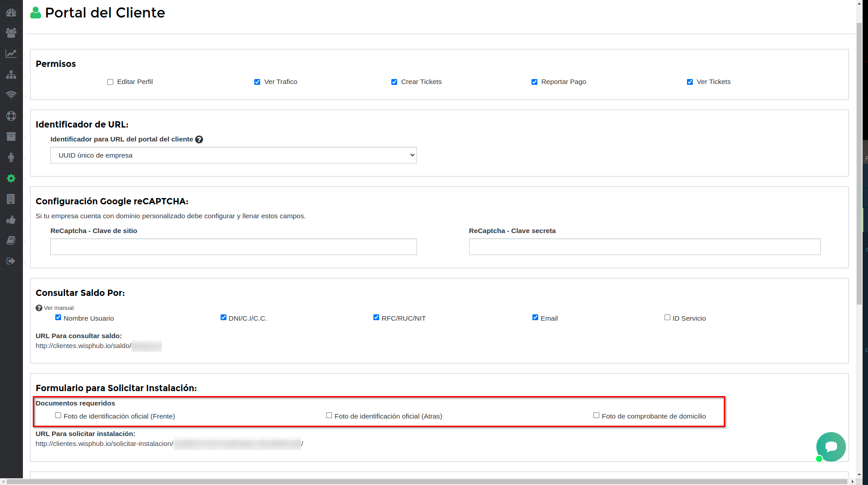The image size is (868, 485).
Task: Open the archive box icon in sidebar
Action: coord(11,137)
